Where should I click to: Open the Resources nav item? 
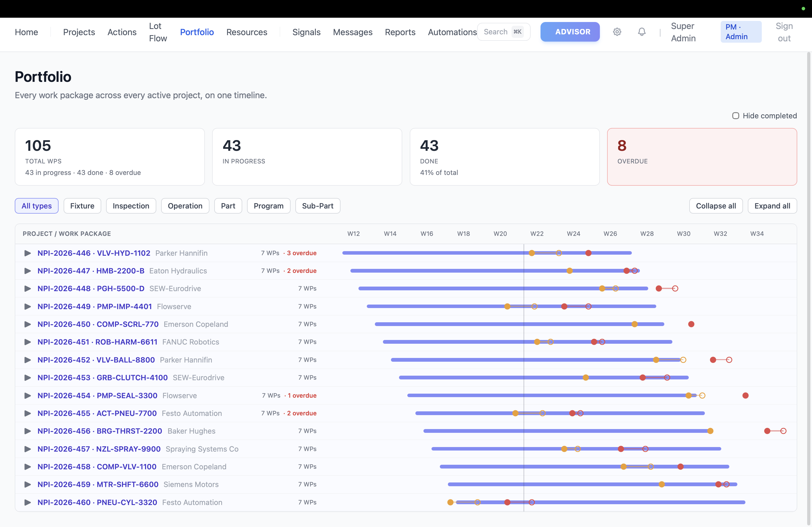(x=247, y=32)
